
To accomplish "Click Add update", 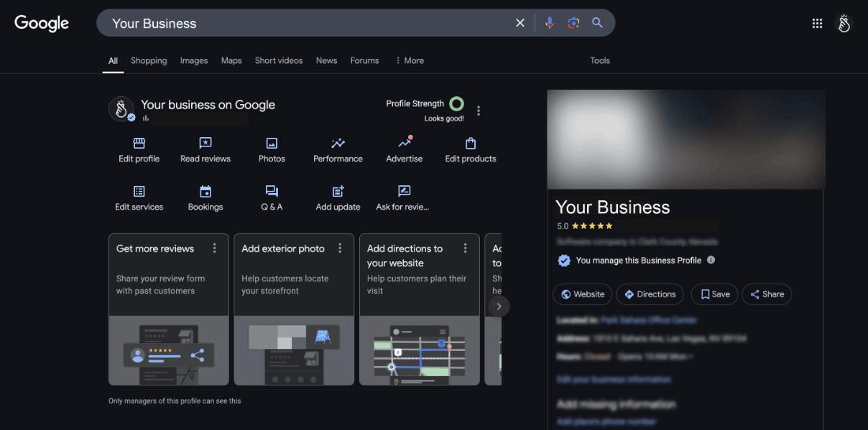I will 338,198.
